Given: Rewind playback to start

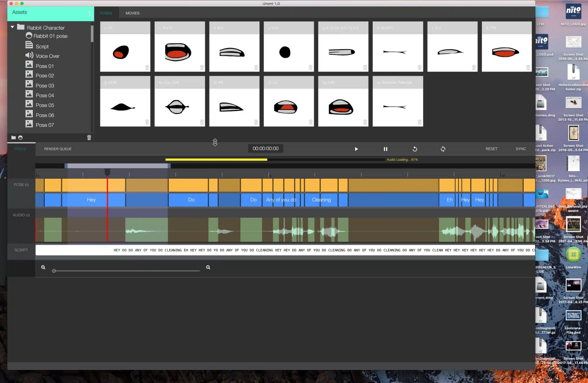Looking at the screenshot, I should (415, 149).
